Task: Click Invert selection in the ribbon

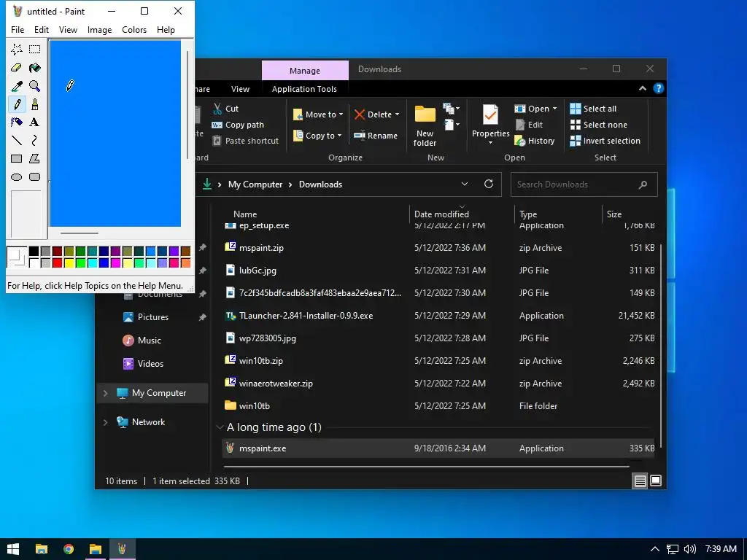Action: coord(605,141)
